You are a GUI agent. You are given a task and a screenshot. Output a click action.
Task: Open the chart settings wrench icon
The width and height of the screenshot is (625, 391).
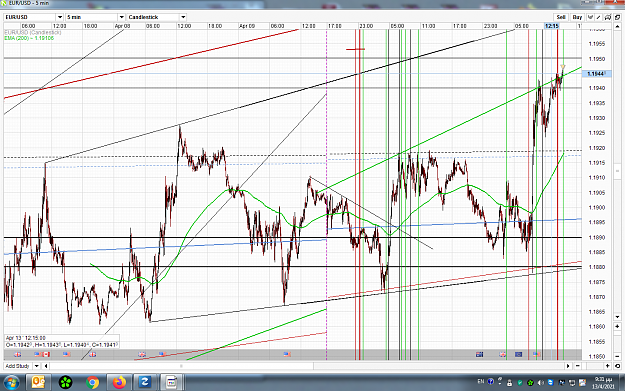[608, 17]
